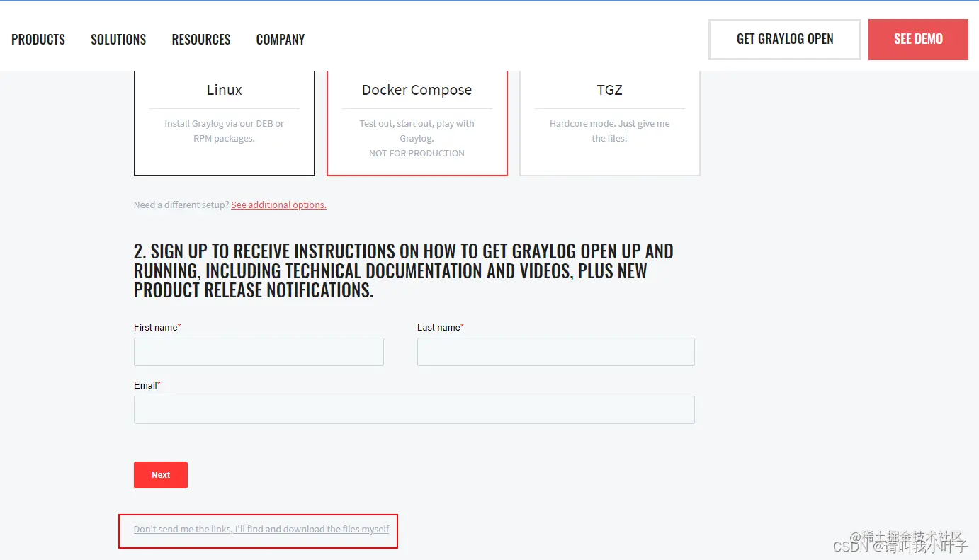Viewport: 979px width, 560px height.
Task: Click the 'NOT FOR PRODUCTION' note
Action: point(417,153)
